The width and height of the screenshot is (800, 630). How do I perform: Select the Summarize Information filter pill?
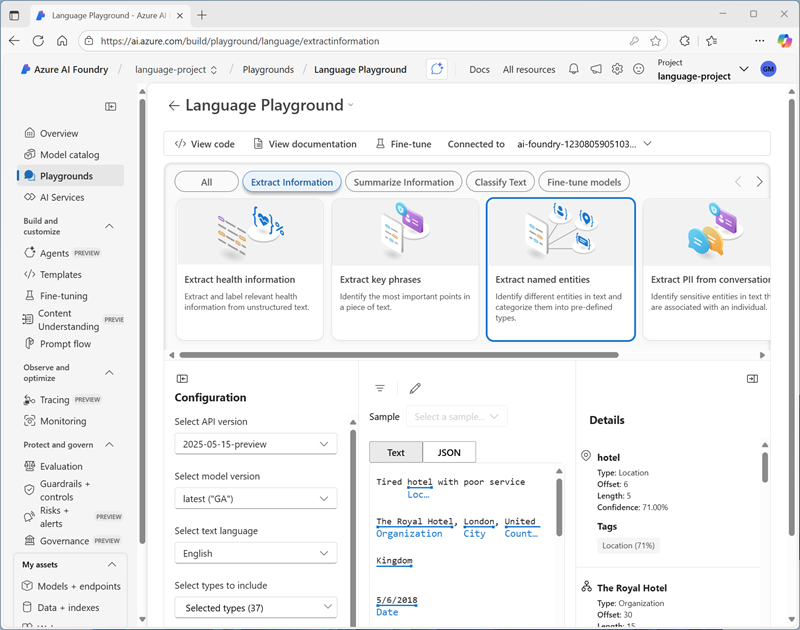(x=403, y=182)
